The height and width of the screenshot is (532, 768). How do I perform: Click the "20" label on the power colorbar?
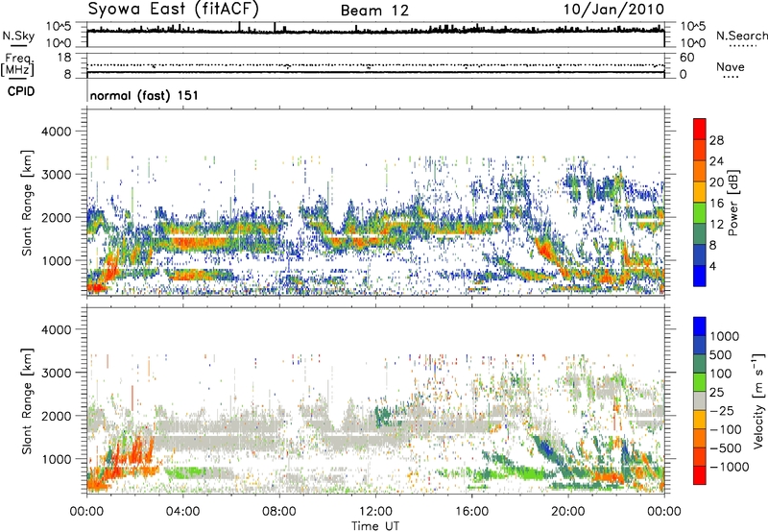(x=716, y=182)
